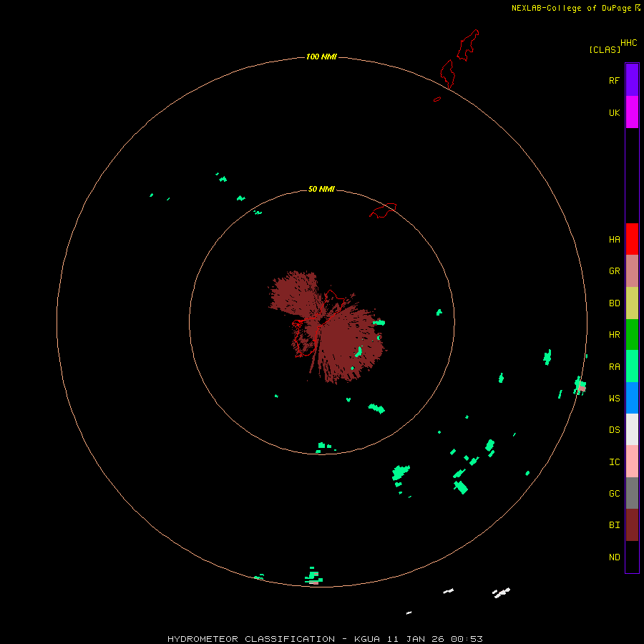Image resolution: width=644 pixels, height=644 pixels.
Task: Click the UK legend label text
Action: 614,112
